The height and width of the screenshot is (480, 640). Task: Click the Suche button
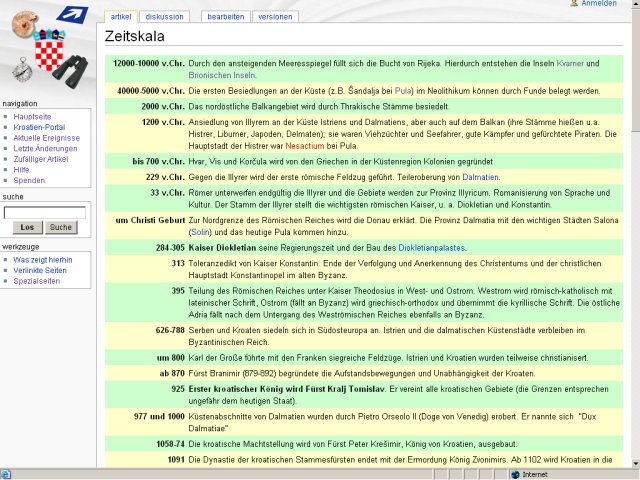[61, 227]
